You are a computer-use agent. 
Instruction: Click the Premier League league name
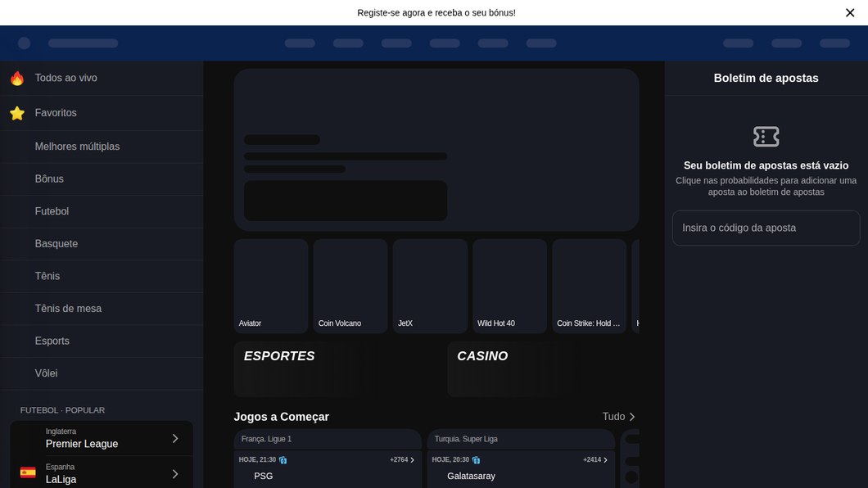(x=82, y=444)
